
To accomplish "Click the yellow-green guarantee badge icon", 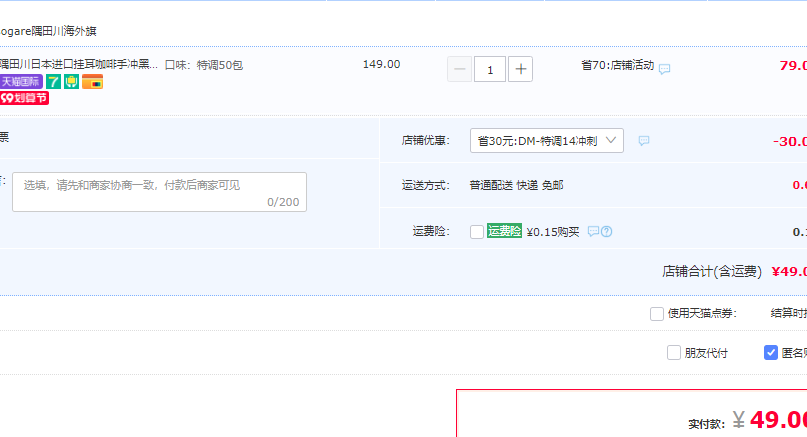I will [72, 81].
